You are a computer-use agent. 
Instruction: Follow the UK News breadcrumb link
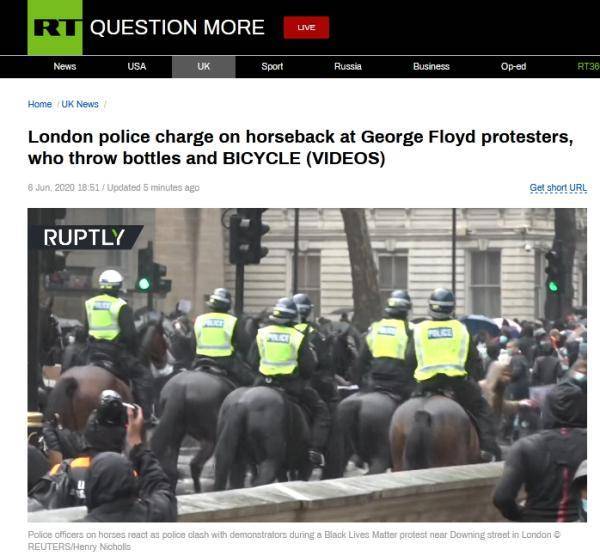click(x=80, y=104)
